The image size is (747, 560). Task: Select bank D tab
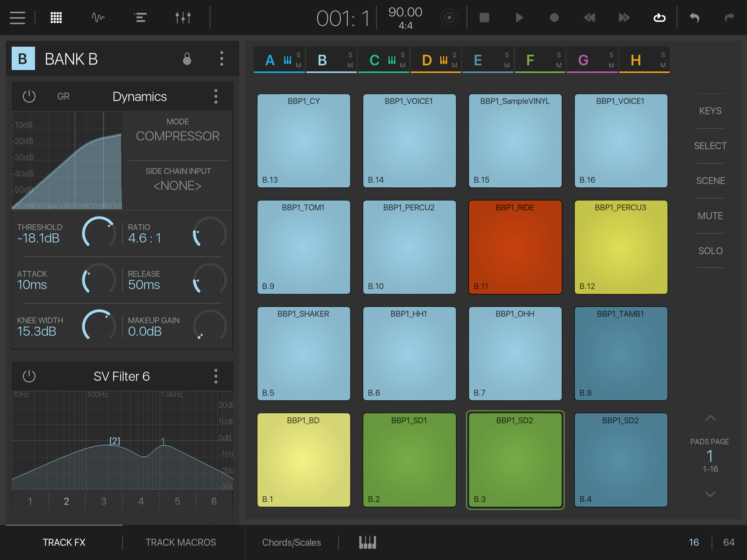tap(427, 60)
